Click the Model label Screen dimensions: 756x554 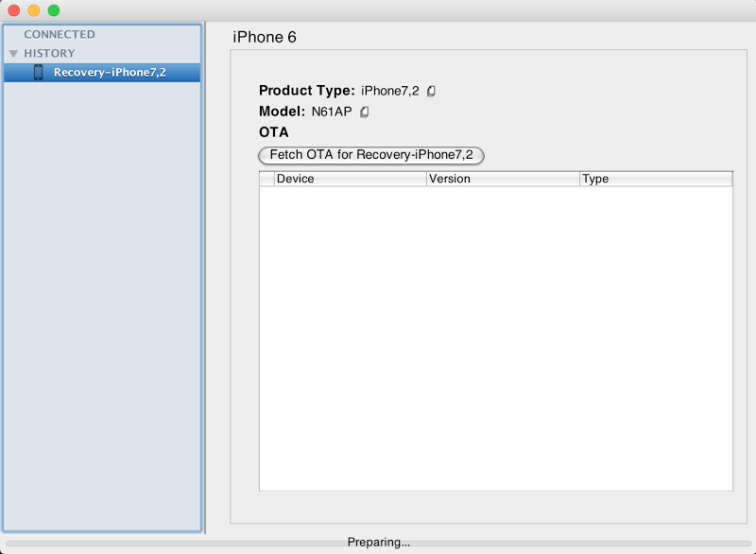pyautogui.click(x=283, y=112)
